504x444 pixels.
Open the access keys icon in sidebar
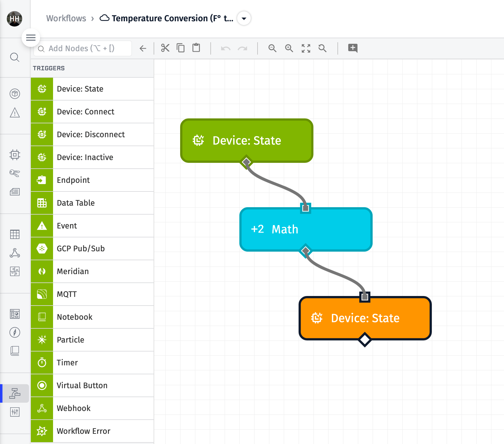[x=15, y=173]
